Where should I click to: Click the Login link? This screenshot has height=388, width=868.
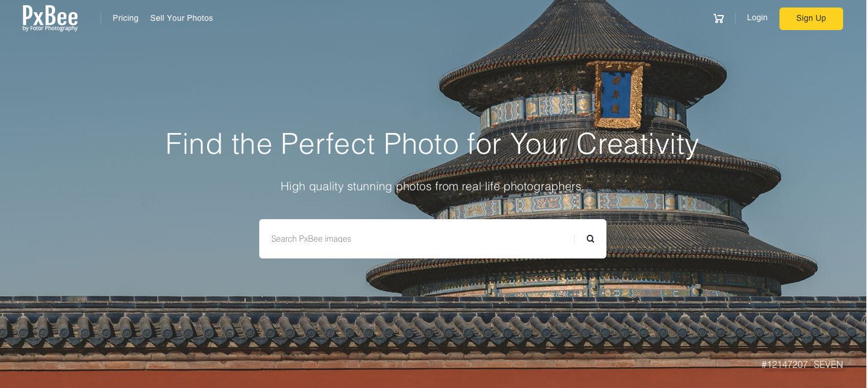(757, 18)
